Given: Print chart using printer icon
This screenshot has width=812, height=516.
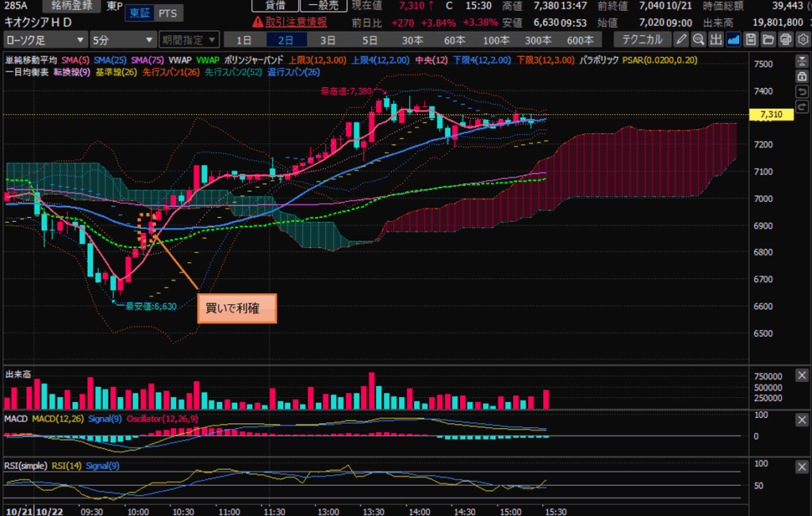Looking at the screenshot, I should pos(785,39).
